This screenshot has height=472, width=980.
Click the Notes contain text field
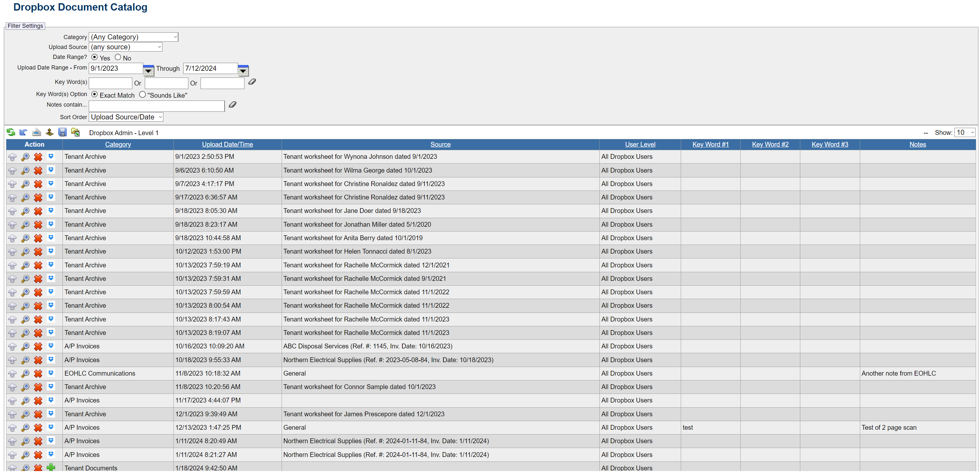click(x=156, y=106)
